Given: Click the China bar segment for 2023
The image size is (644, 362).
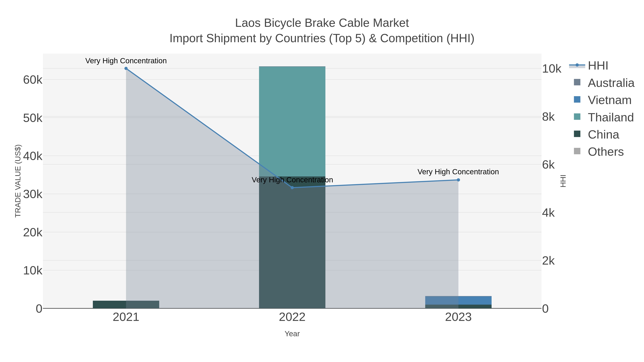Looking at the screenshot, I should [458, 307].
